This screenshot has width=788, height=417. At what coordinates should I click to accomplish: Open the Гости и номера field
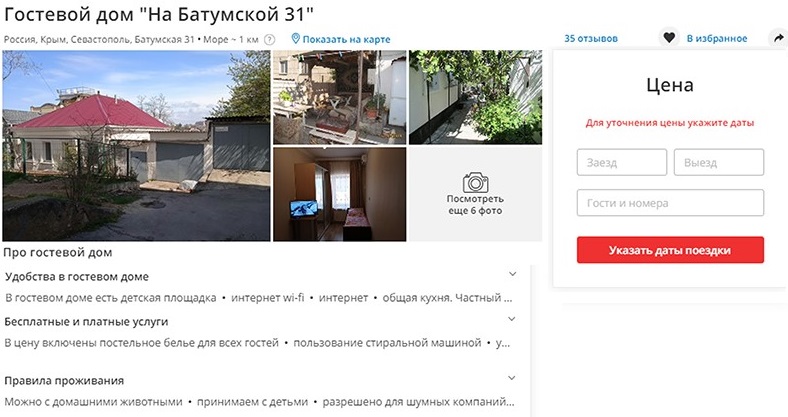670,203
